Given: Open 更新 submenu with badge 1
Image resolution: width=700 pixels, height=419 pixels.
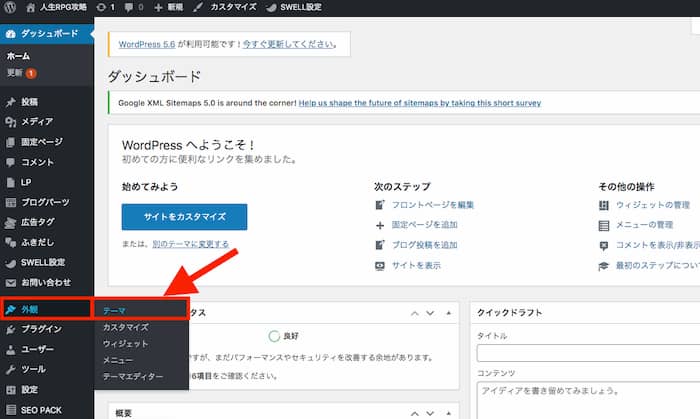Looking at the screenshot, I should pos(21,73).
